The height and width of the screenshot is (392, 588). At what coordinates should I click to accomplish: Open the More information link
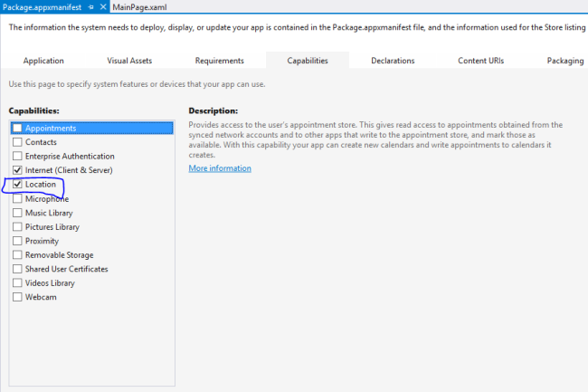(220, 168)
